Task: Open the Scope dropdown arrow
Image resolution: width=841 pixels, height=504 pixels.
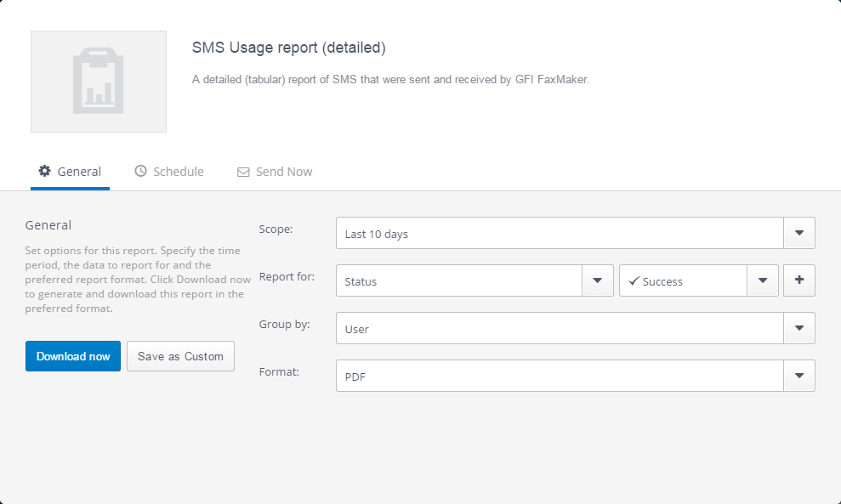Action: (799, 233)
